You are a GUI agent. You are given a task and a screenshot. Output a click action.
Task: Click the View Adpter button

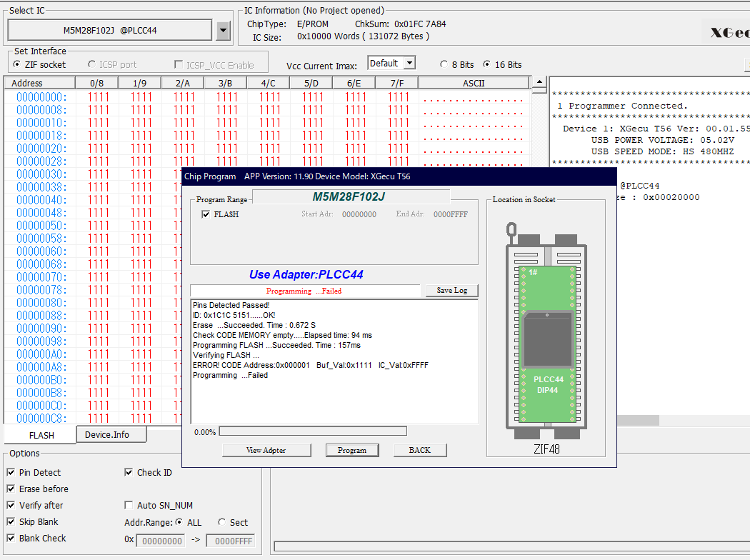coord(266,450)
